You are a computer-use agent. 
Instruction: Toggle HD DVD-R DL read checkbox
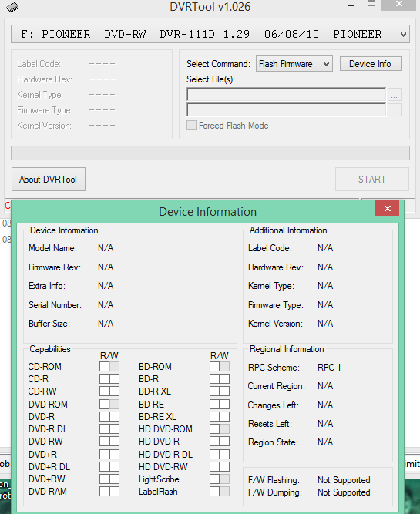point(215,455)
